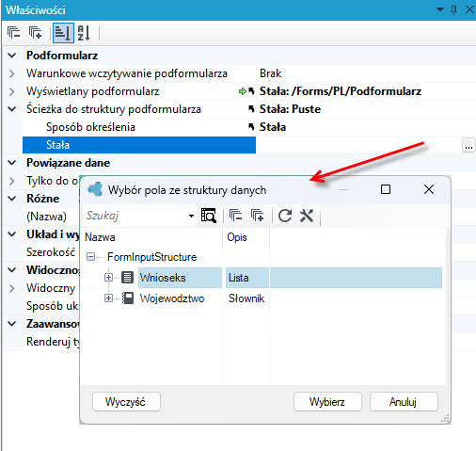Collapse the Układ i wy… category
Screen dimensions: 476x451
point(12,234)
